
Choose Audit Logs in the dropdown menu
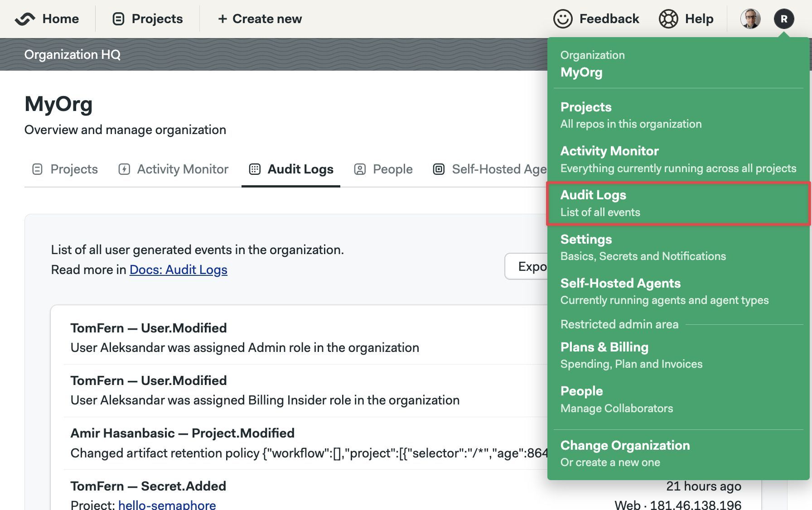[x=678, y=203]
